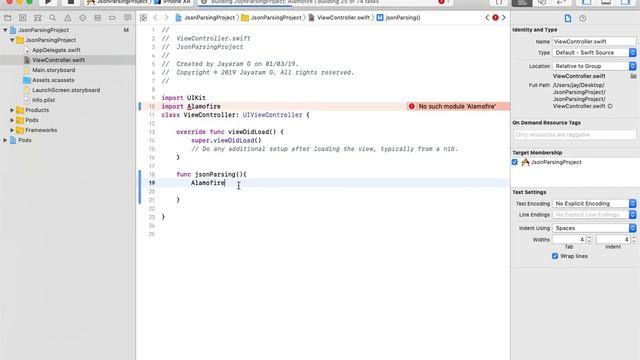This screenshot has height=360, width=640.
Task: Jump to next issue arrow
Action: point(504,18)
